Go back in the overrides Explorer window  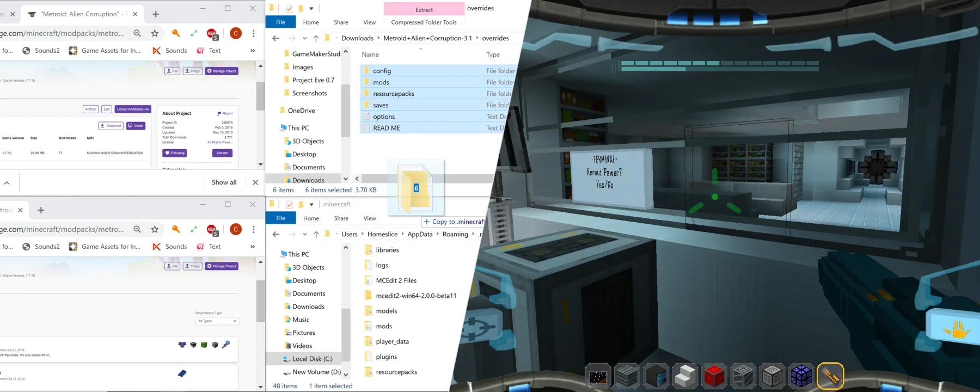click(276, 38)
